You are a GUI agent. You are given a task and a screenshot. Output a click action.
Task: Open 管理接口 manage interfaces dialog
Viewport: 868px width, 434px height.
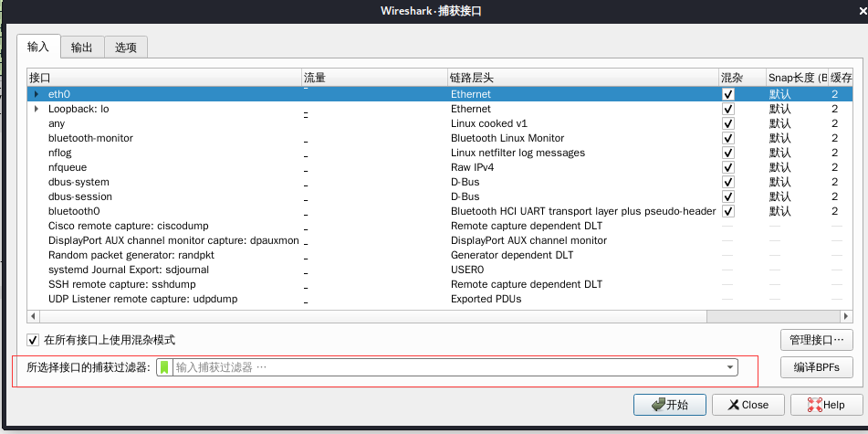pos(816,340)
